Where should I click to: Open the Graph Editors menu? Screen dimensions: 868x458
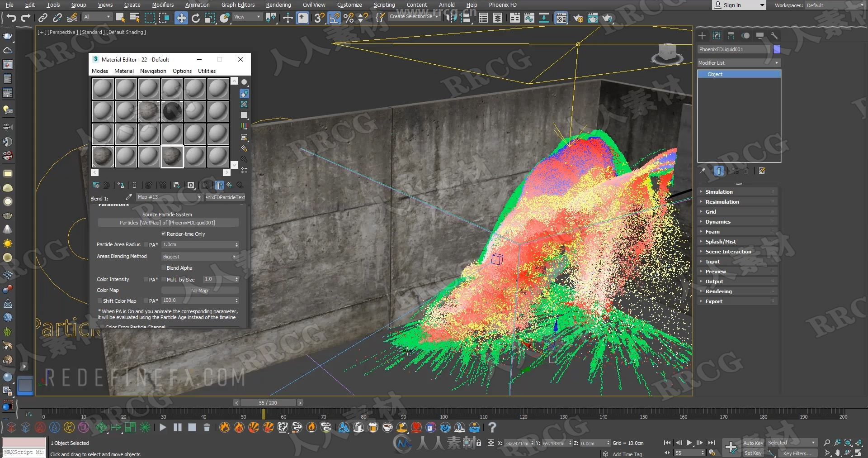(238, 5)
